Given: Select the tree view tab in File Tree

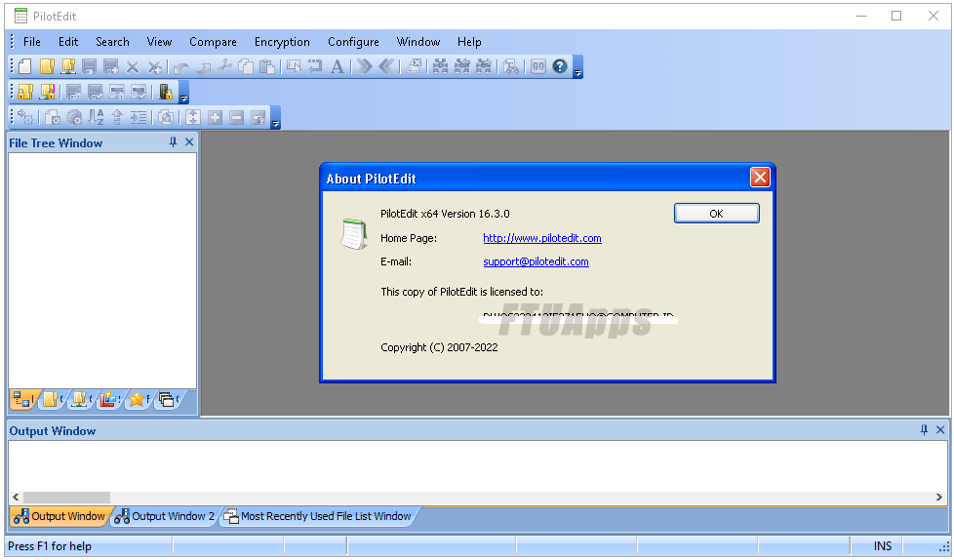Looking at the screenshot, I should (x=23, y=399).
